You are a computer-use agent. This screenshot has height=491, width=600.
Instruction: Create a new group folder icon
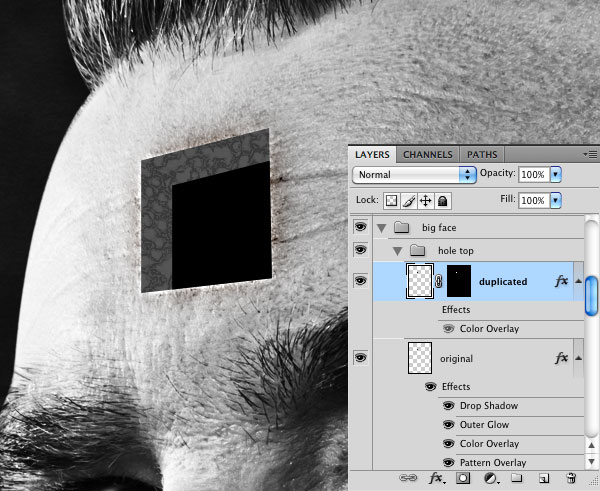pos(517,478)
